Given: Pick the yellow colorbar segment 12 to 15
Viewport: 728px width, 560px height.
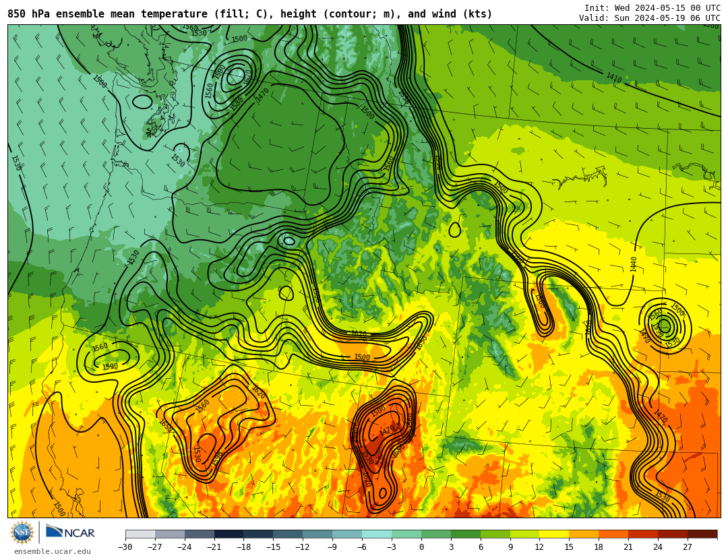Looking at the screenshot, I should pyautogui.click(x=555, y=534).
